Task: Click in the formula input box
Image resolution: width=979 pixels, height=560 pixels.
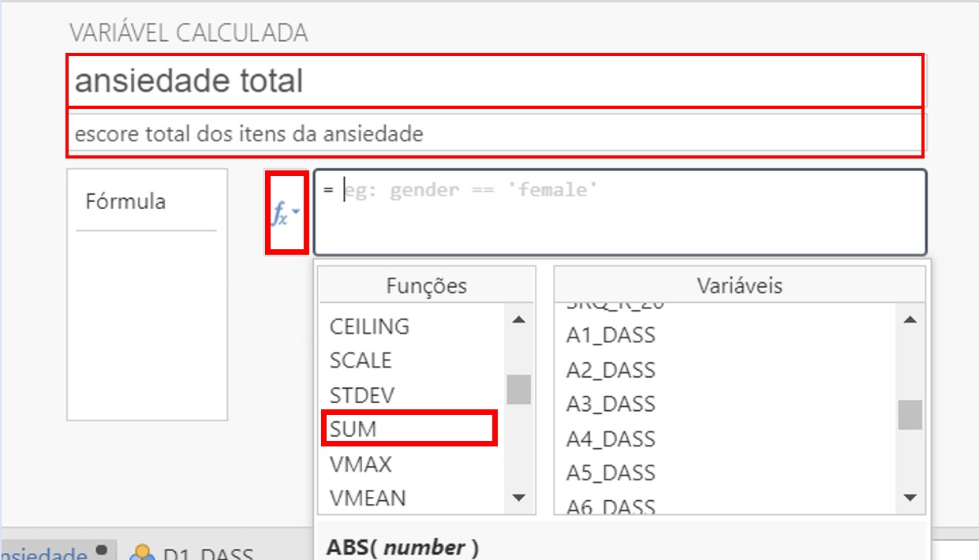Action: click(619, 213)
